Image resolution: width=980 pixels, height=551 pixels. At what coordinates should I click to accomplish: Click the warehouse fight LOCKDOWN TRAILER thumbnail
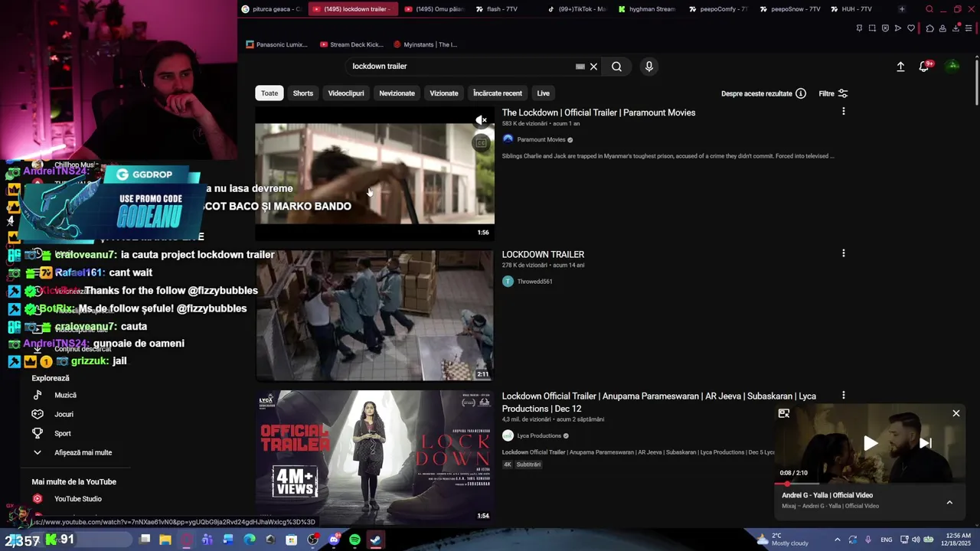[x=375, y=315]
